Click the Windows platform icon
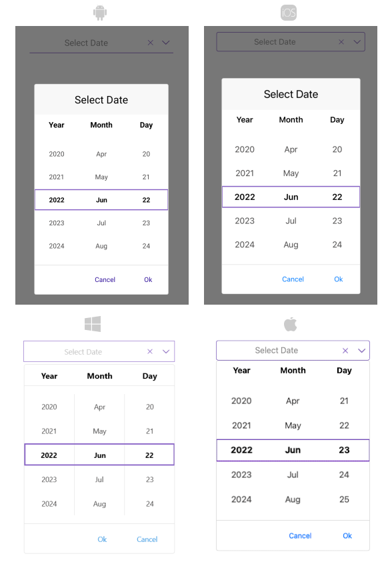Viewport: 392px width, 566px height. coord(93,324)
